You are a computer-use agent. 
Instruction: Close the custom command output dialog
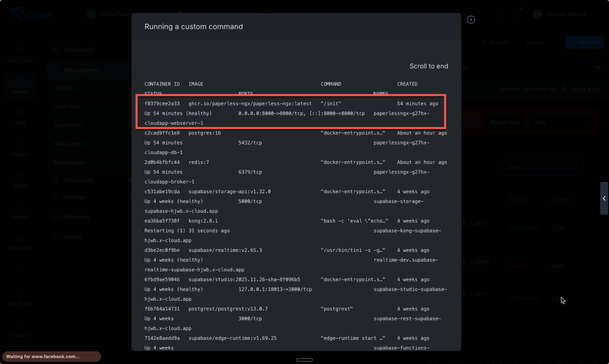pos(471,20)
